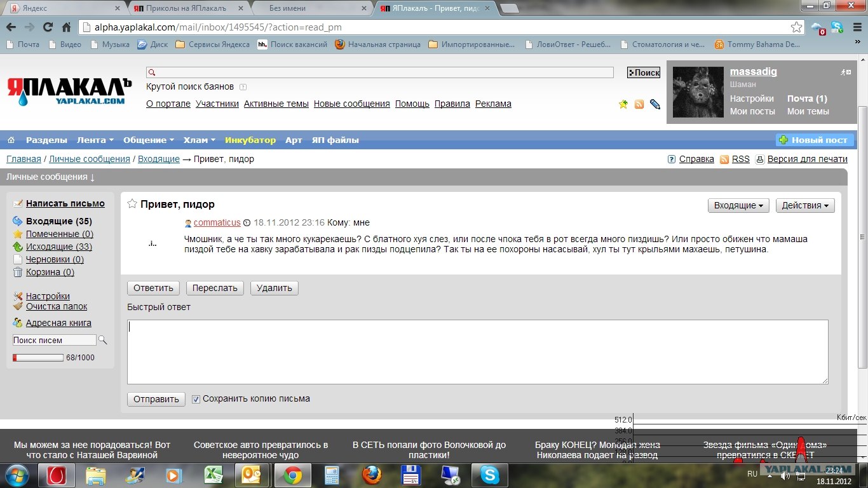Click the YaPlakal site logo
This screenshot has height=488, width=868.
[69, 90]
